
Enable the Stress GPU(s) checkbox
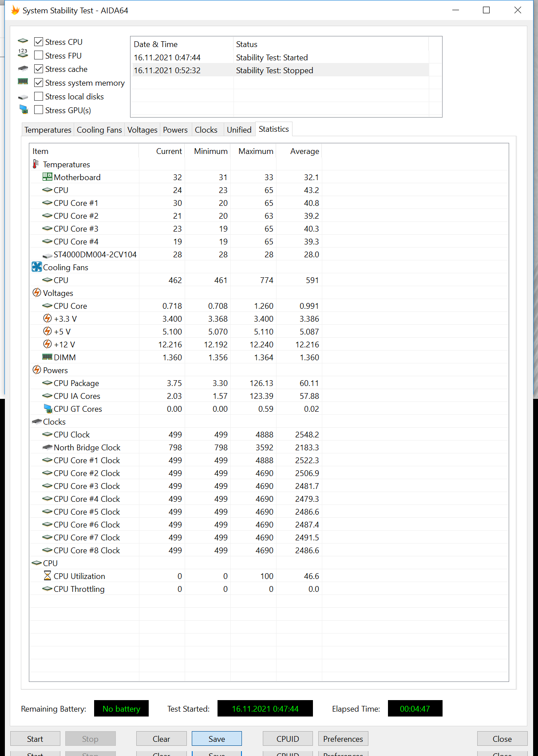39,110
